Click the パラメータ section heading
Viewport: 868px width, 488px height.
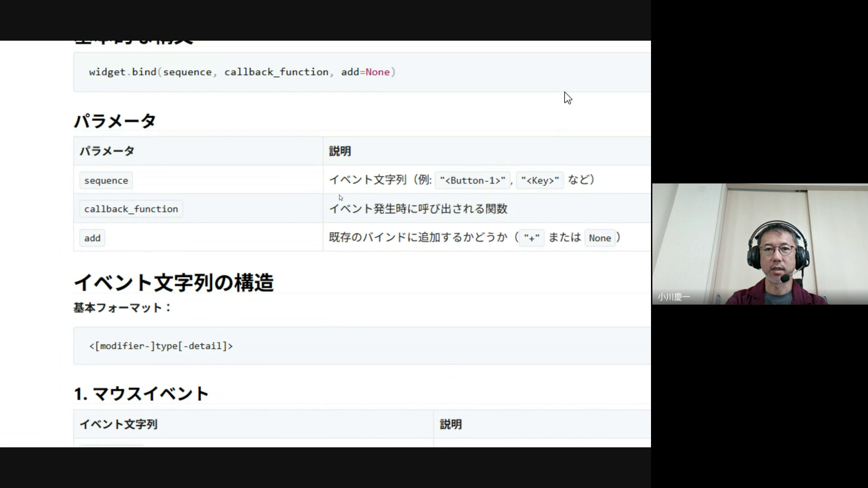(x=115, y=121)
